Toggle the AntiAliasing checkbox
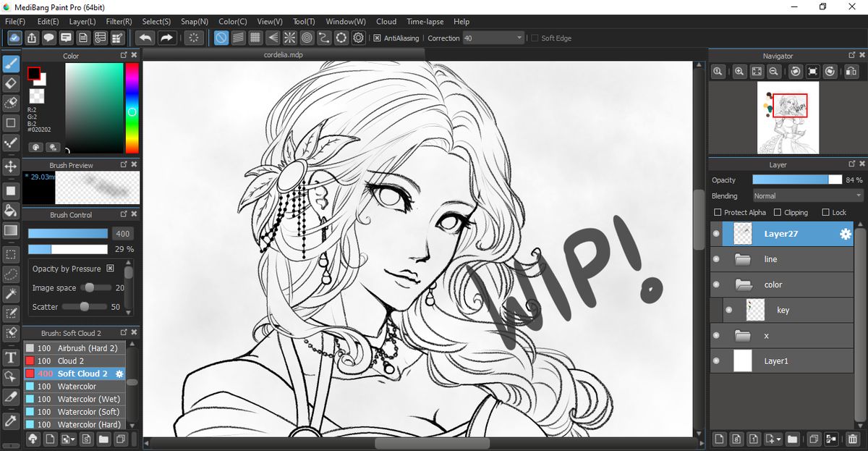Screen dimensions: 868x451 (x=378, y=38)
